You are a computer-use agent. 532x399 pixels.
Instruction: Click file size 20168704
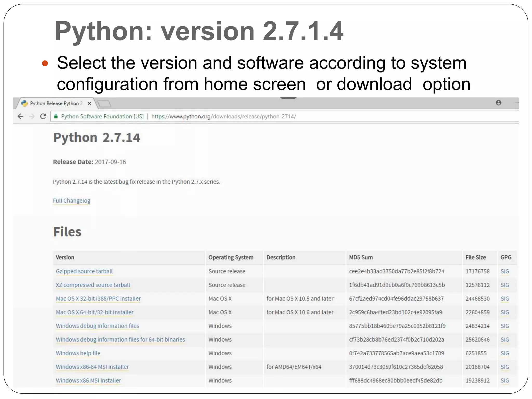(x=477, y=367)
